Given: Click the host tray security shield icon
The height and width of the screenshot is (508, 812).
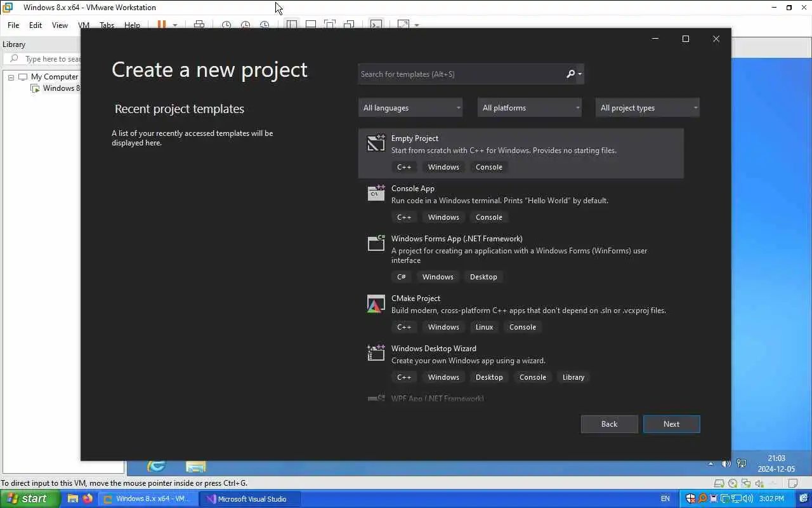Looking at the screenshot, I should click(x=690, y=498).
